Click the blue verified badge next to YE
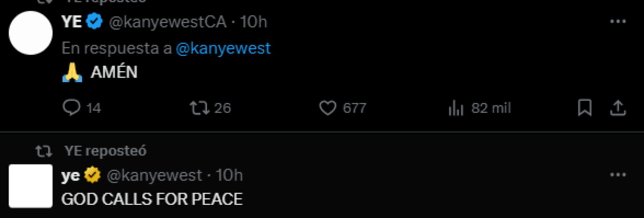The height and width of the screenshot is (218, 644). (94, 22)
